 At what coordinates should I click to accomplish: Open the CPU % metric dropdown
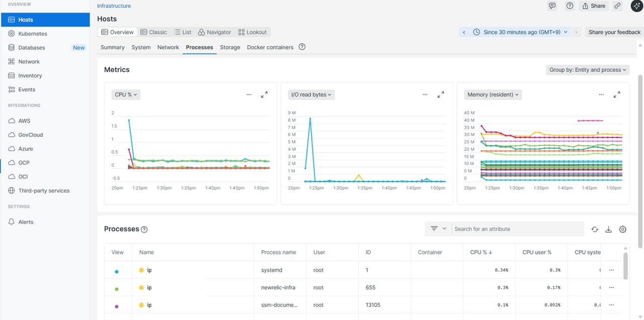(x=126, y=95)
